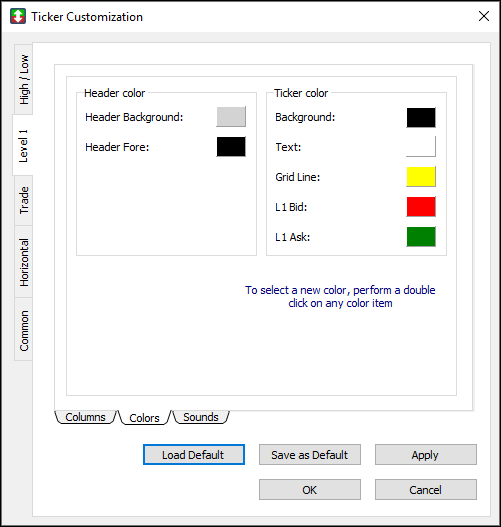501x527 pixels.
Task: Click the Ticker Customization app icon
Action: (x=18, y=16)
